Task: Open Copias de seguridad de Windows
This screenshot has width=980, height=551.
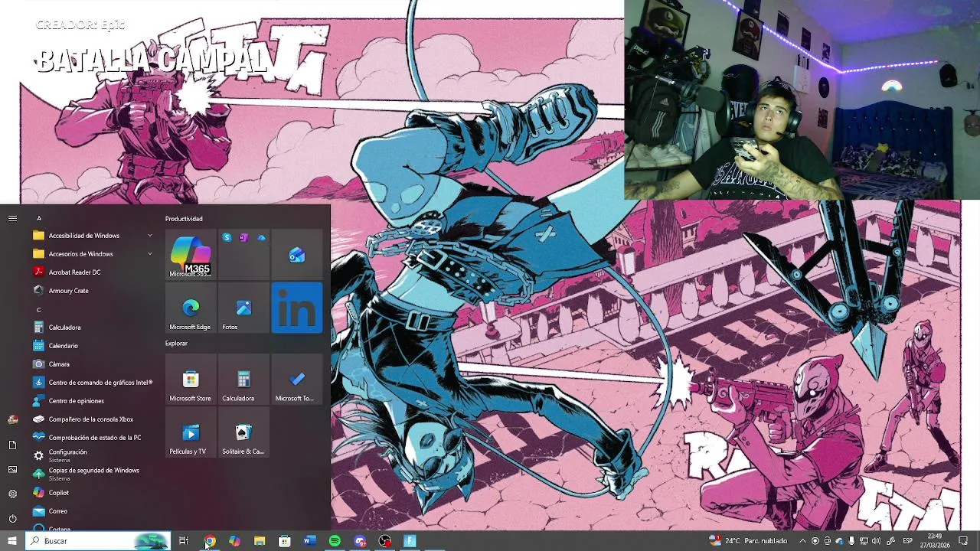Action: pyautogui.click(x=92, y=474)
